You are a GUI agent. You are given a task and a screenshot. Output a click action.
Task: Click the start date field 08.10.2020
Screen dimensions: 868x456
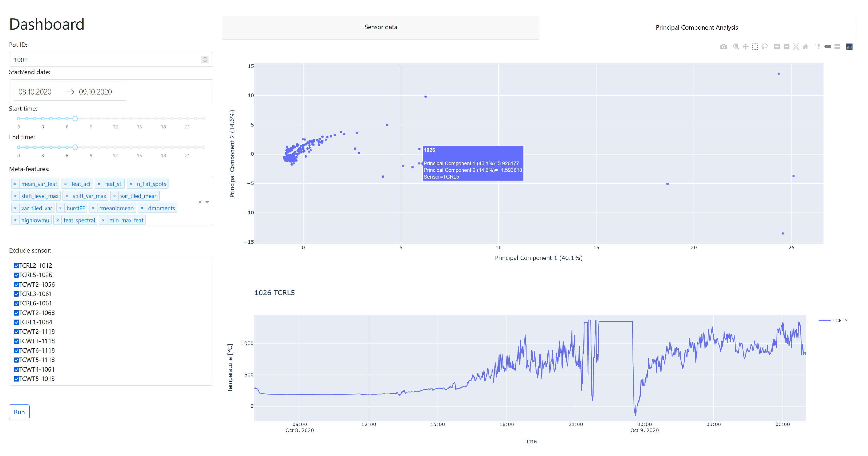point(35,92)
